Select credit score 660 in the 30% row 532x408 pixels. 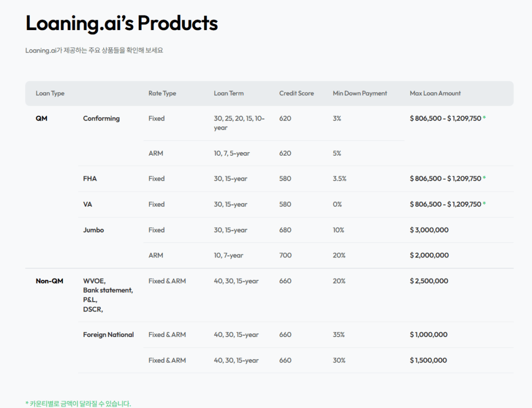point(285,360)
